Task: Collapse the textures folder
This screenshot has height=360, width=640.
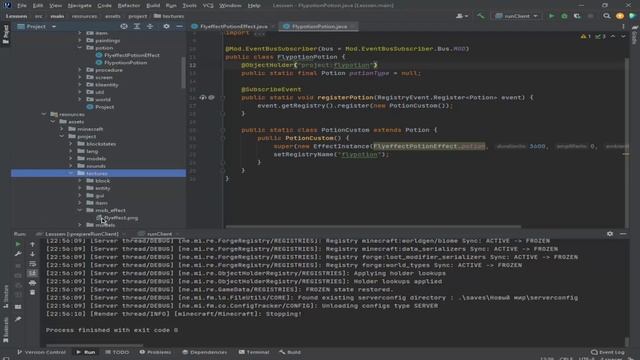Action: pyautogui.click(x=71, y=173)
